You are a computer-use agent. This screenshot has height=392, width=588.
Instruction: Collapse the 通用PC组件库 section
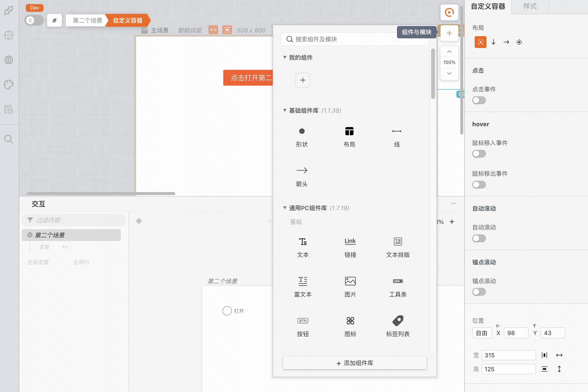coord(285,208)
